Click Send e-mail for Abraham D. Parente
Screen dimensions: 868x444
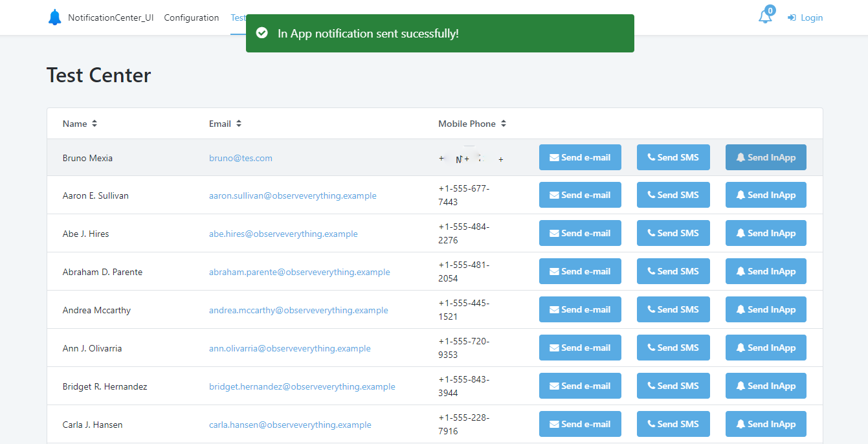click(x=580, y=271)
